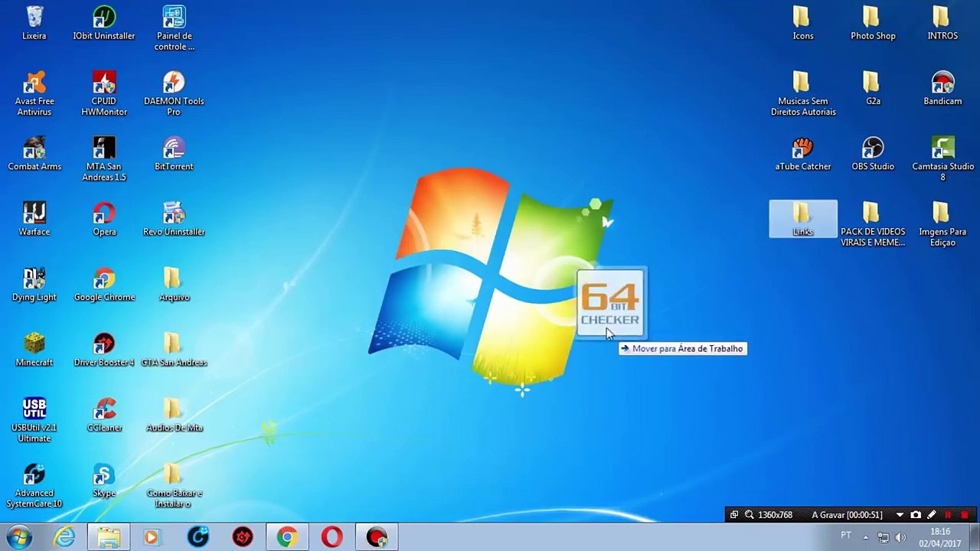This screenshot has width=980, height=551.
Task: Select the Arquivo folder
Action: 174,284
